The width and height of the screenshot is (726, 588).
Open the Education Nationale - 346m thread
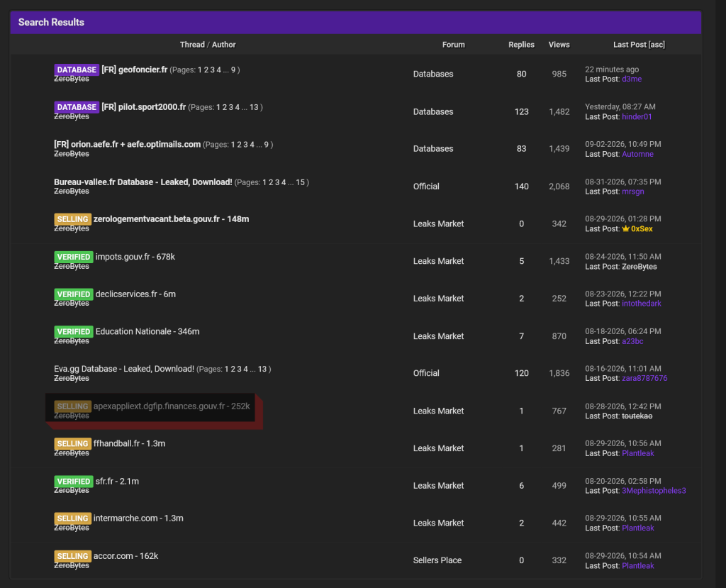147,332
